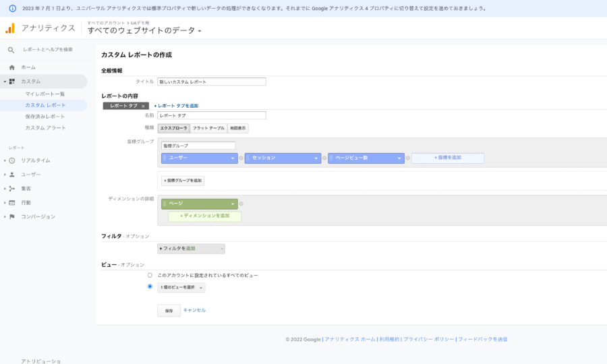Open カスタム アラート in sidebar
The height and width of the screenshot is (364, 607).
(45, 128)
